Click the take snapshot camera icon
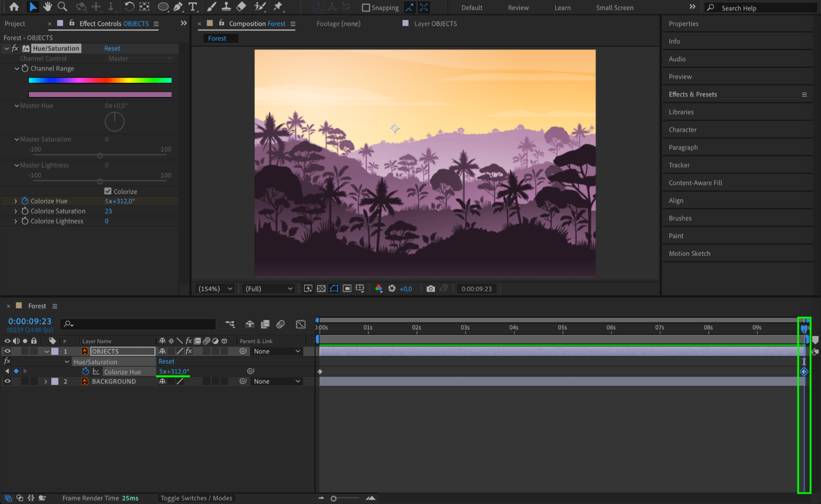This screenshot has width=821, height=504. click(x=430, y=289)
